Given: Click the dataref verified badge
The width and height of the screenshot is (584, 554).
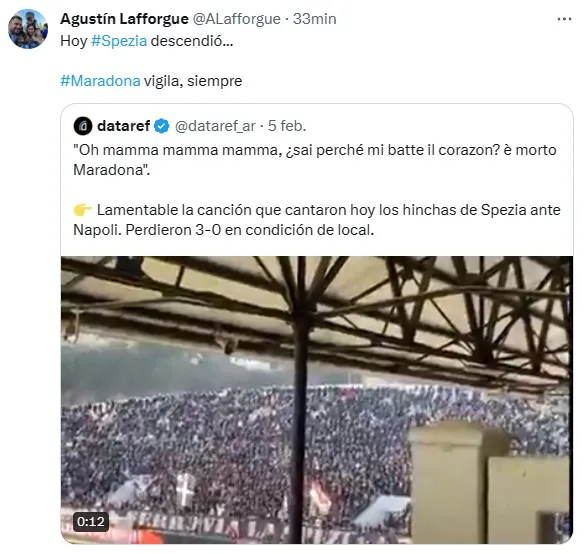Looking at the screenshot, I should [162, 126].
